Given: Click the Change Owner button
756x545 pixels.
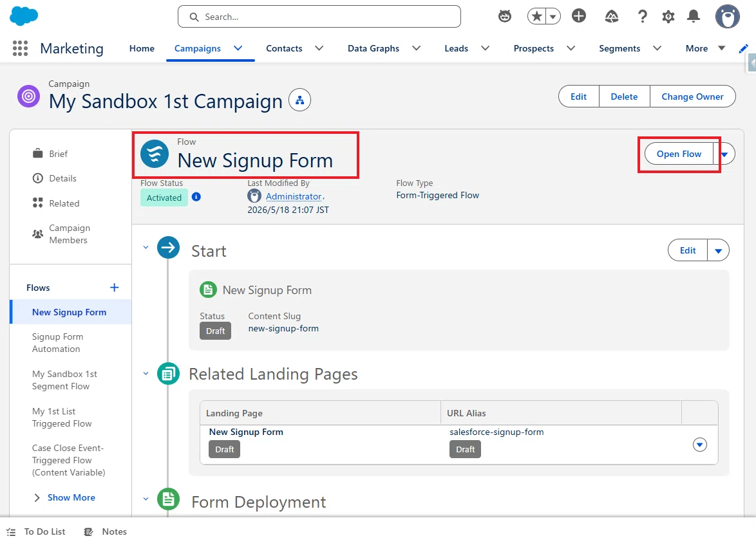Looking at the screenshot, I should click(x=692, y=97).
